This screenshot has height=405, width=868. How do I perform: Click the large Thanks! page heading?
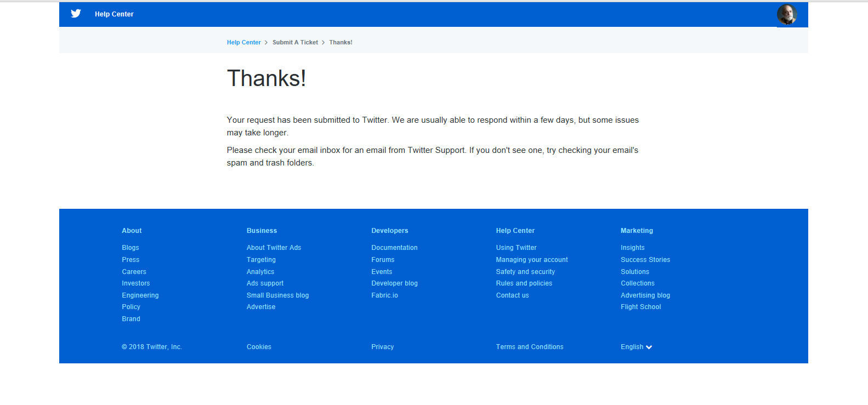tap(266, 78)
